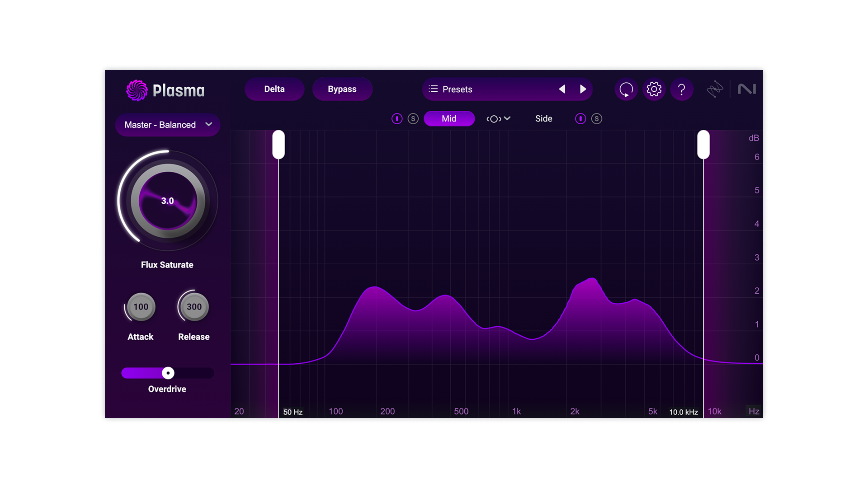Open the channel link mode dropdown
Viewport: 868px width, 488px height.
pos(498,119)
